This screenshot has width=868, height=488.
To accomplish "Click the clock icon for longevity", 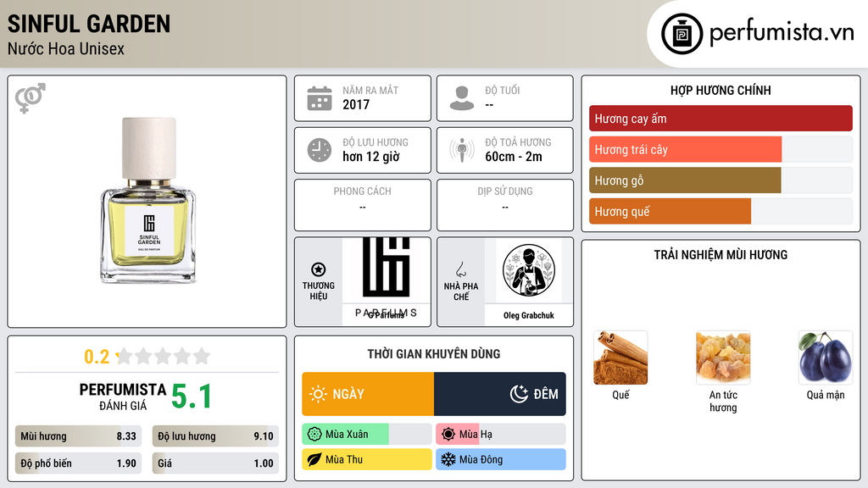I will (320, 150).
